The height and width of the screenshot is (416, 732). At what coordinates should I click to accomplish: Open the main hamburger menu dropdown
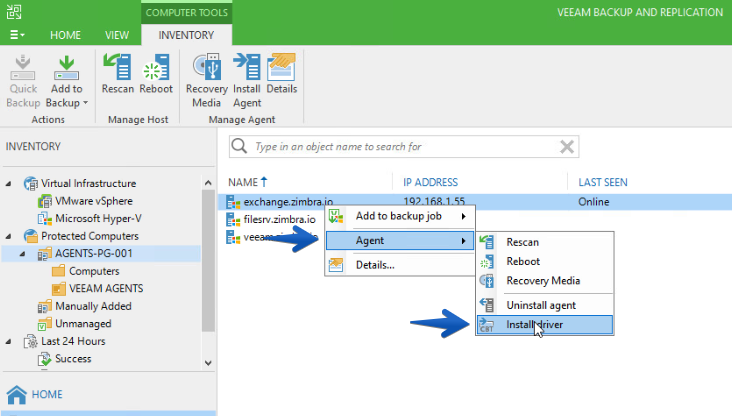17,35
